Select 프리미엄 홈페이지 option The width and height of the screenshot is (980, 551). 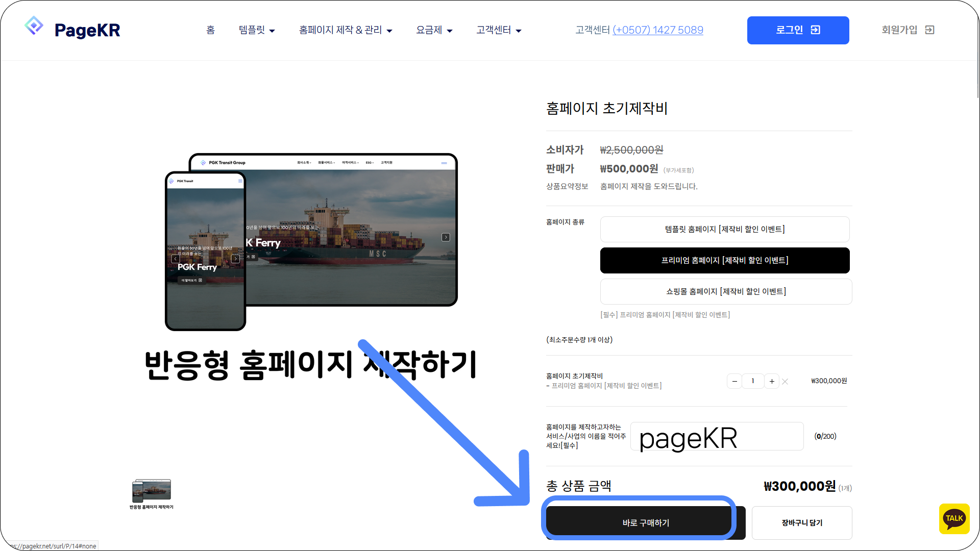click(724, 261)
